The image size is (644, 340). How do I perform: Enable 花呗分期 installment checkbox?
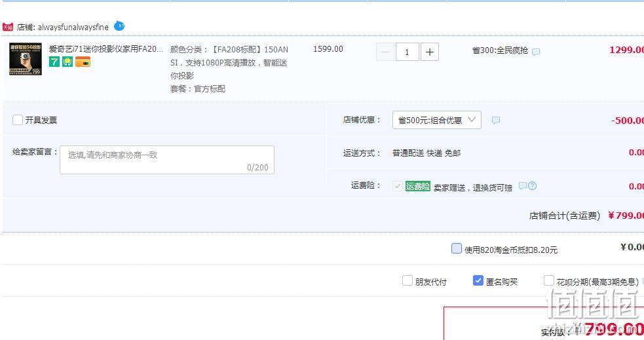coord(548,280)
